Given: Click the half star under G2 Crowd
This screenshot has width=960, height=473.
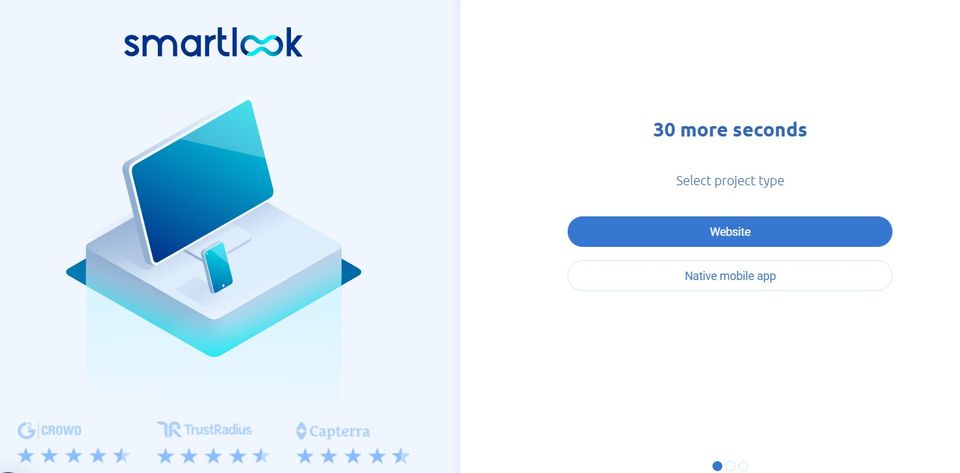Looking at the screenshot, I should (x=121, y=455).
